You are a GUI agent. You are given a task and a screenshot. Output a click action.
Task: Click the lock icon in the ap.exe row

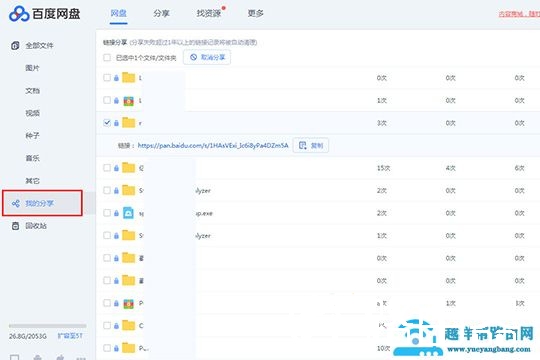click(116, 213)
